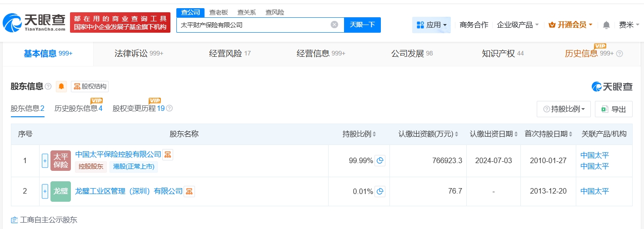Clear the search box with X icon
The width and height of the screenshot is (644, 229).
click(x=334, y=25)
